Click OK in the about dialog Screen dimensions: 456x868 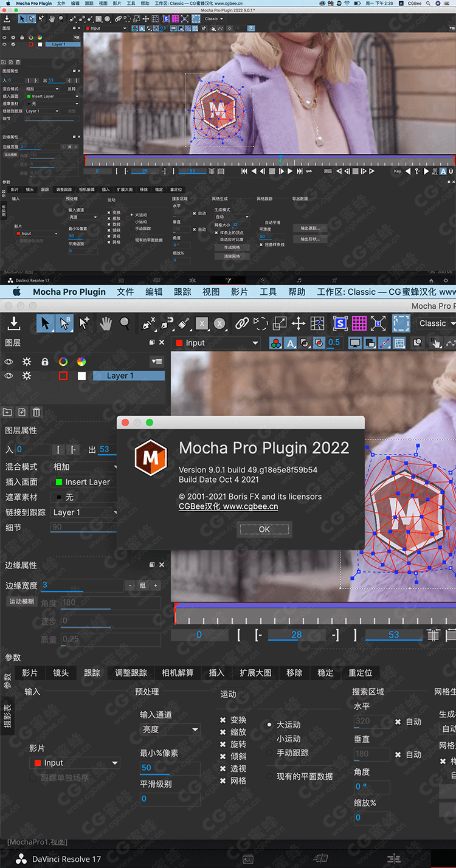coord(264,529)
